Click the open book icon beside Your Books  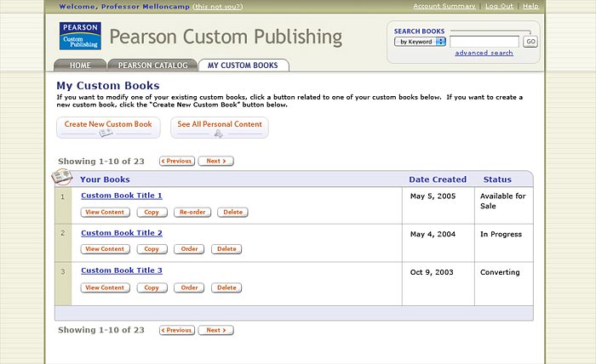62,177
